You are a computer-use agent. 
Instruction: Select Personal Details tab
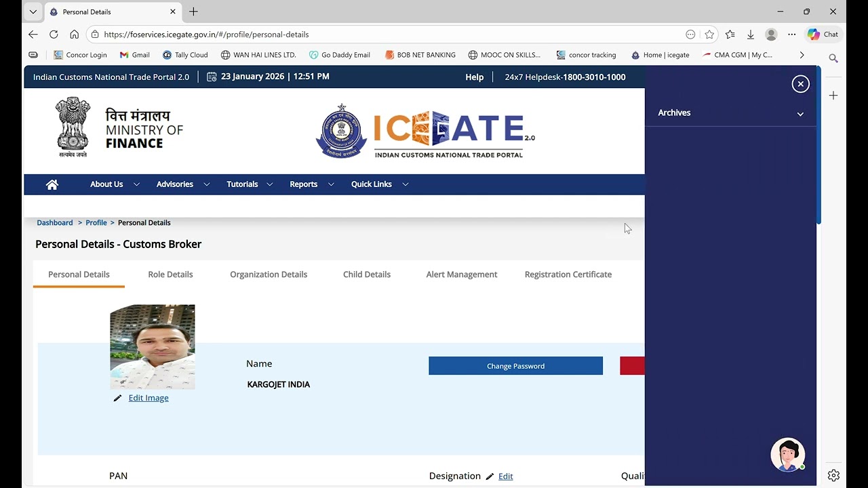[x=79, y=274]
